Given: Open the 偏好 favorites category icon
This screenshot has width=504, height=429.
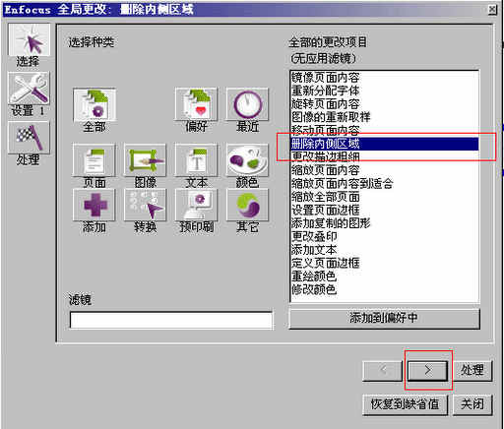Looking at the screenshot, I should tap(196, 104).
